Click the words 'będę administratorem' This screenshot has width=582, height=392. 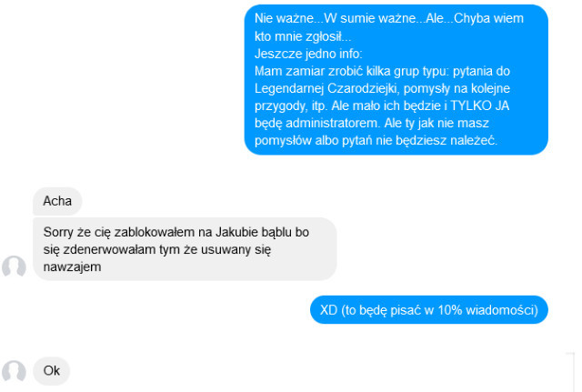[x=317, y=123]
